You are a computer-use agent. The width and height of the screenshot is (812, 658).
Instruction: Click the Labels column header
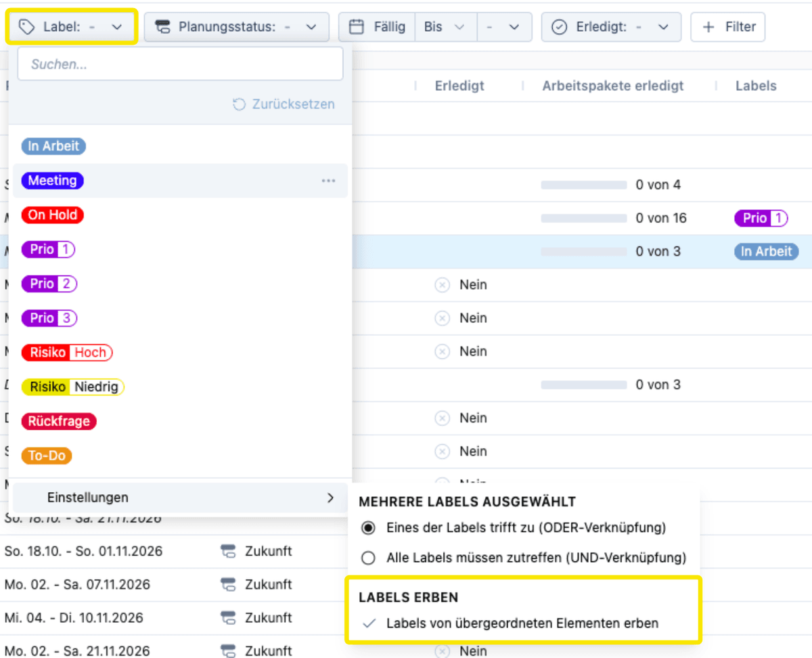(x=756, y=86)
